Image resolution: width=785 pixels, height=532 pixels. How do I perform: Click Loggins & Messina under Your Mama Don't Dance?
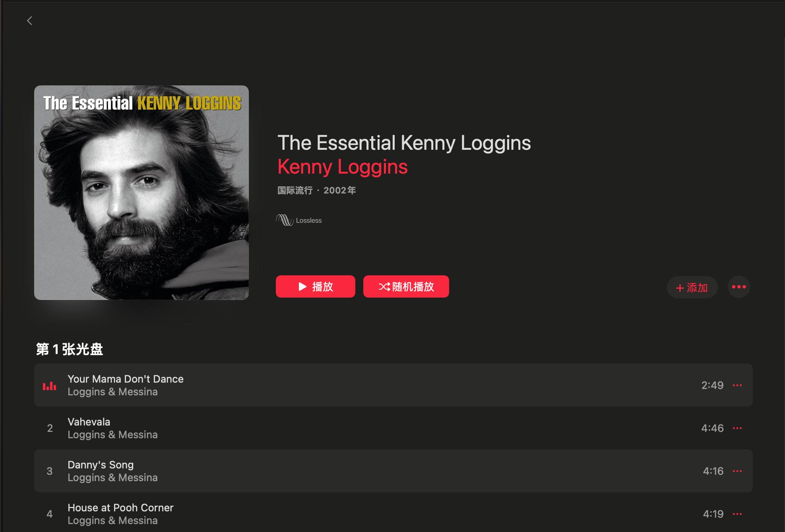tap(112, 392)
